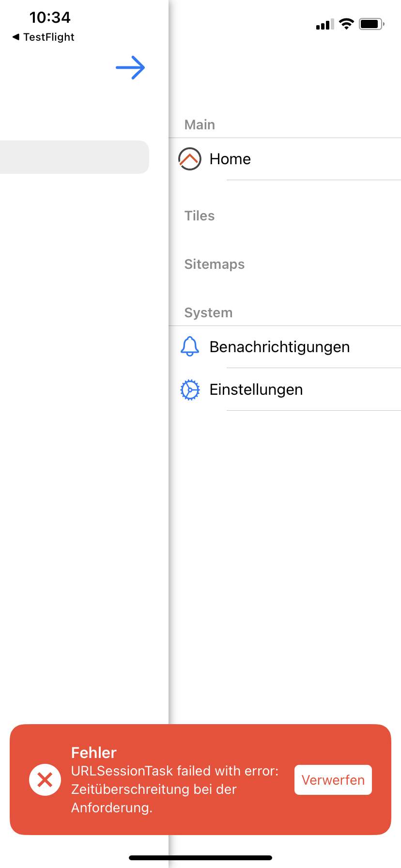Tap the cellular signal bars icon
The height and width of the screenshot is (868, 401).
(x=324, y=24)
